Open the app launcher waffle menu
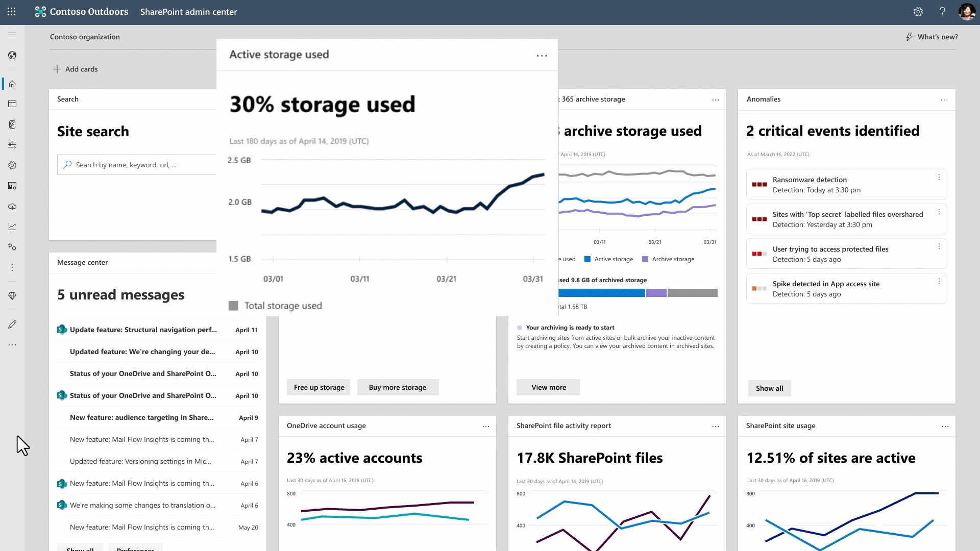Screen dimensions: 980x551 pos(11,11)
